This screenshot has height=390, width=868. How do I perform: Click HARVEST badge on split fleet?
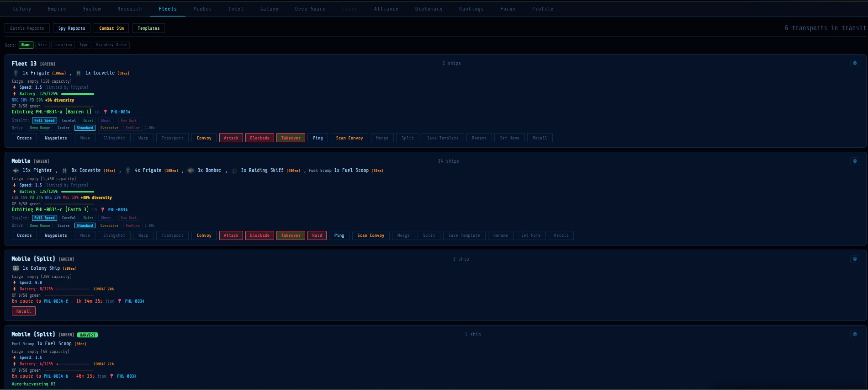[x=87, y=335]
